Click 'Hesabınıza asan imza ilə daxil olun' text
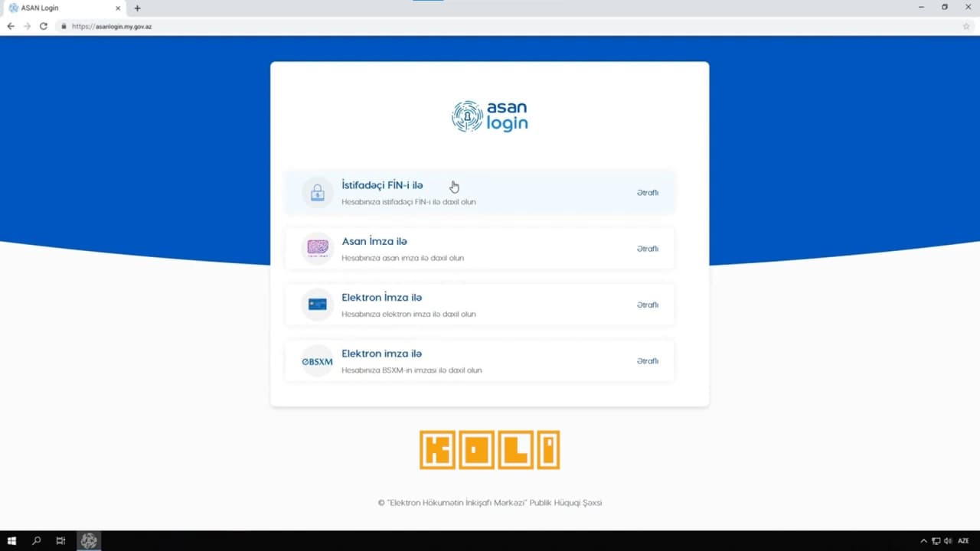Viewport: 980px width, 551px height. coord(403,258)
